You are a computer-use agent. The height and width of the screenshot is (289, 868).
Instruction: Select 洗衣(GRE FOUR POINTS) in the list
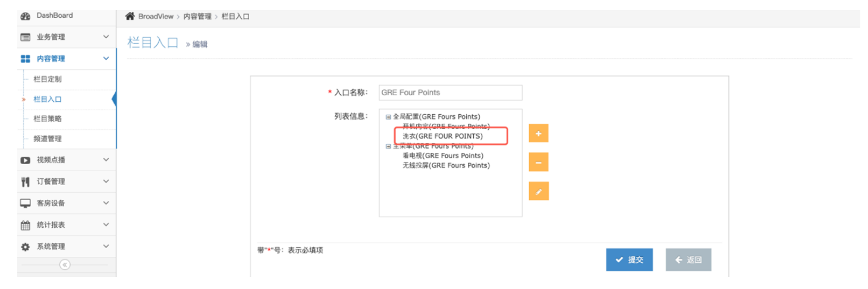(x=442, y=136)
